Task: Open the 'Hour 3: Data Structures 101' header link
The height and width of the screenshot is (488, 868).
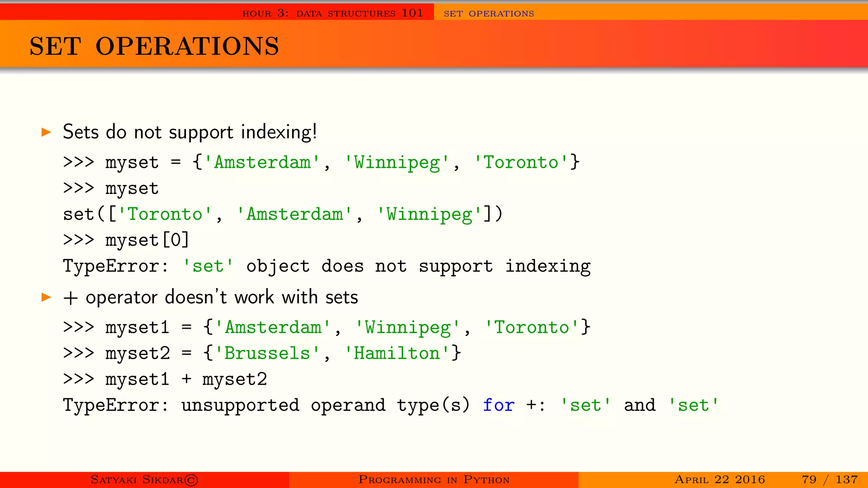Action: pyautogui.click(x=333, y=13)
